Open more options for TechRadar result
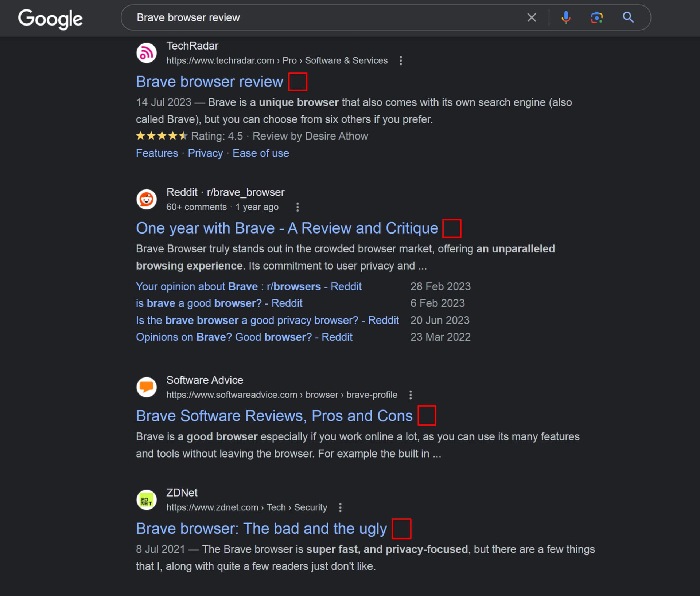Screen dimensions: 700x596 coord(401,60)
